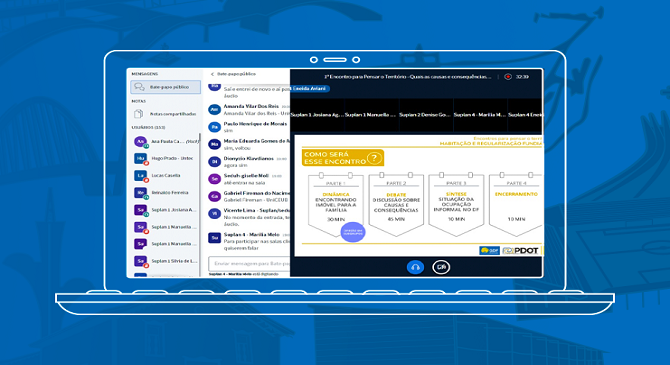
Task: Collapse the public chat using back chevron
Action: pos(212,74)
